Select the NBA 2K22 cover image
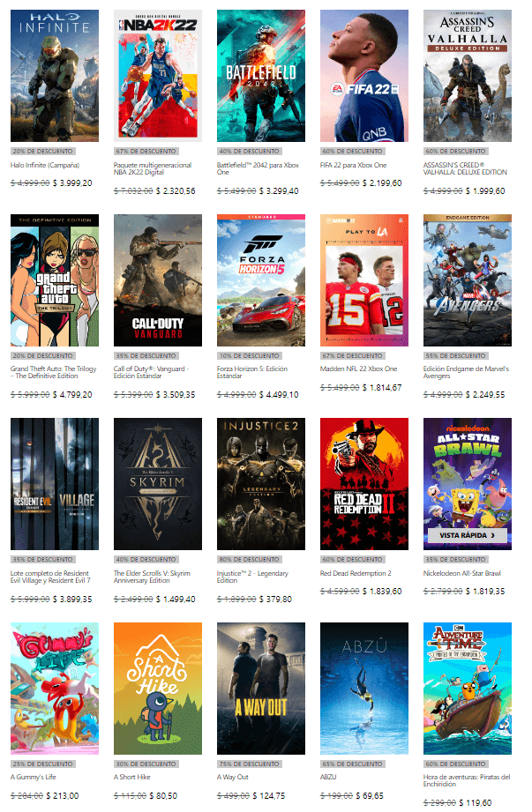The image size is (532, 812). [157, 76]
